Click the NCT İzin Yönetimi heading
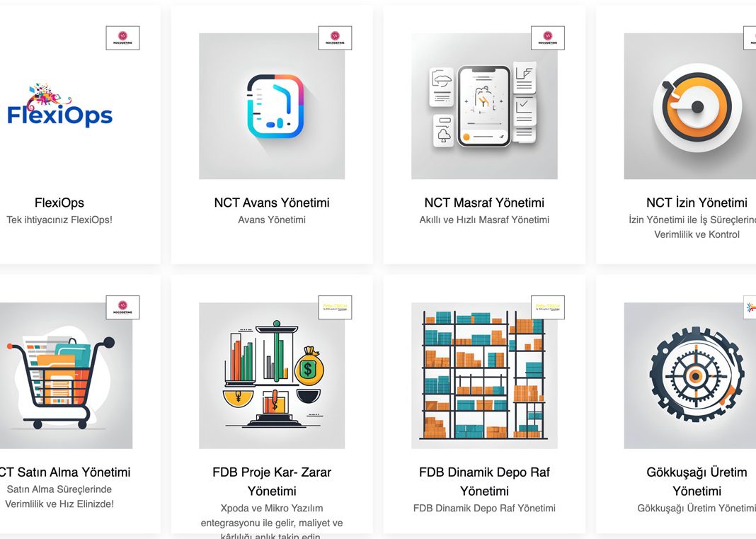756x539 pixels. point(697,203)
